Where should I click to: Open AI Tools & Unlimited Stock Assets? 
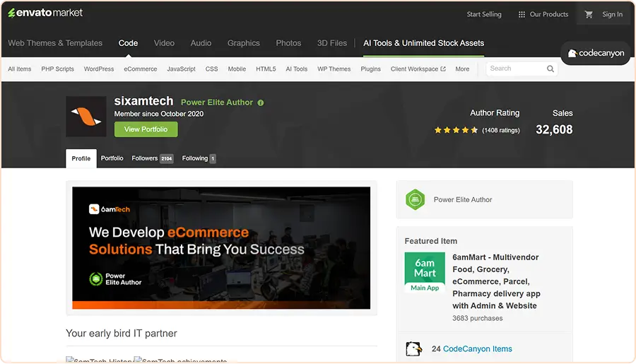pyautogui.click(x=423, y=43)
